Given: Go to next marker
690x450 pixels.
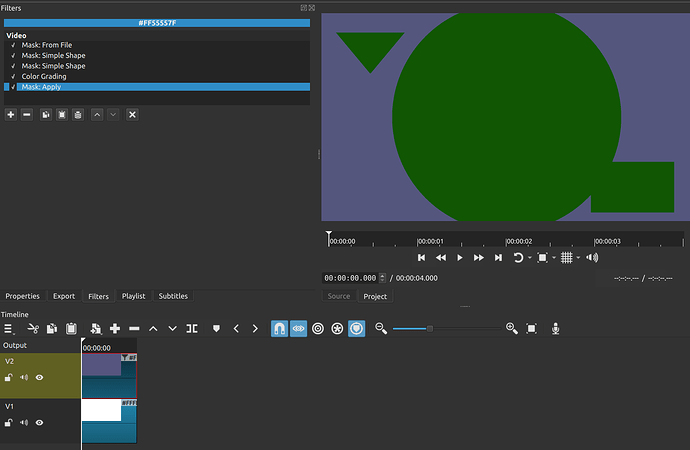Looking at the screenshot, I should 255,329.
